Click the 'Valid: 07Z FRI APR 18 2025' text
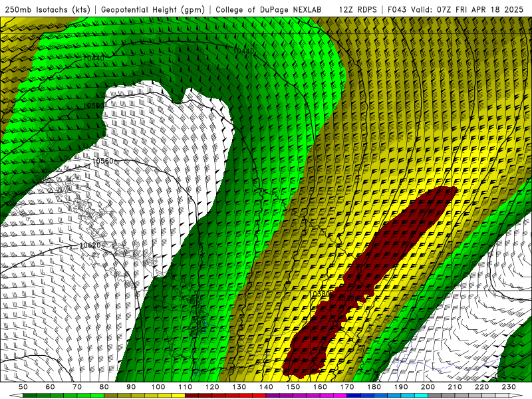The image size is (532, 399). pyautogui.click(x=467, y=9)
